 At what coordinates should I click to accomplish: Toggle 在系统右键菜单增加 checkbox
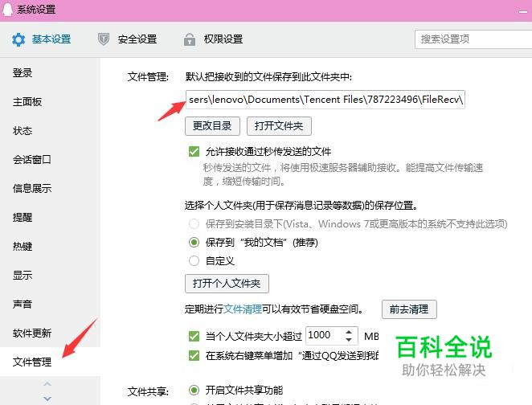tap(194, 355)
